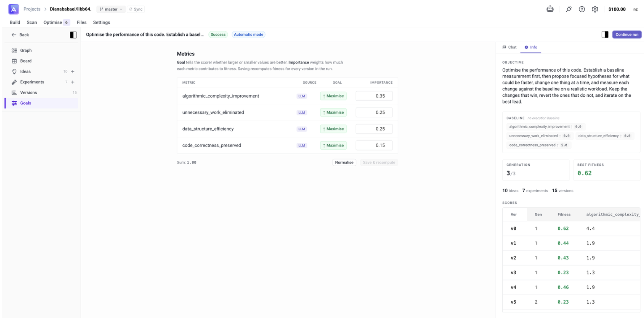Click Best Fitness 0.62 value

click(584, 173)
